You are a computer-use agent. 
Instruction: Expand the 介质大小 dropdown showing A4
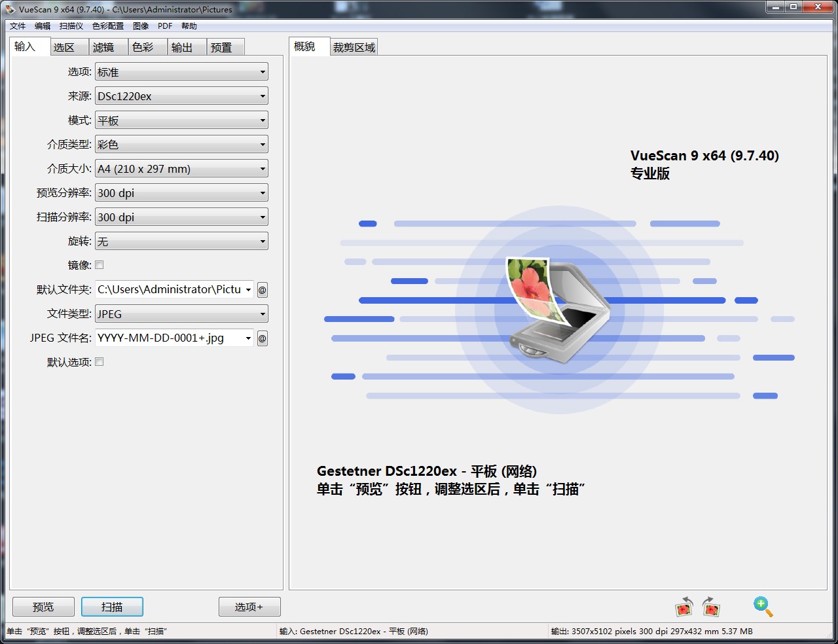tap(181, 169)
